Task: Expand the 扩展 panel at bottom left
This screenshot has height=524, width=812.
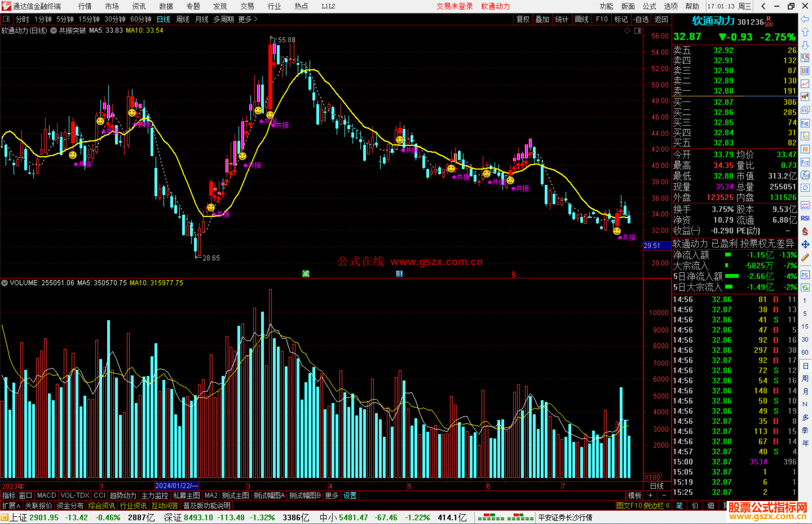Action: click(x=11, y=506)
